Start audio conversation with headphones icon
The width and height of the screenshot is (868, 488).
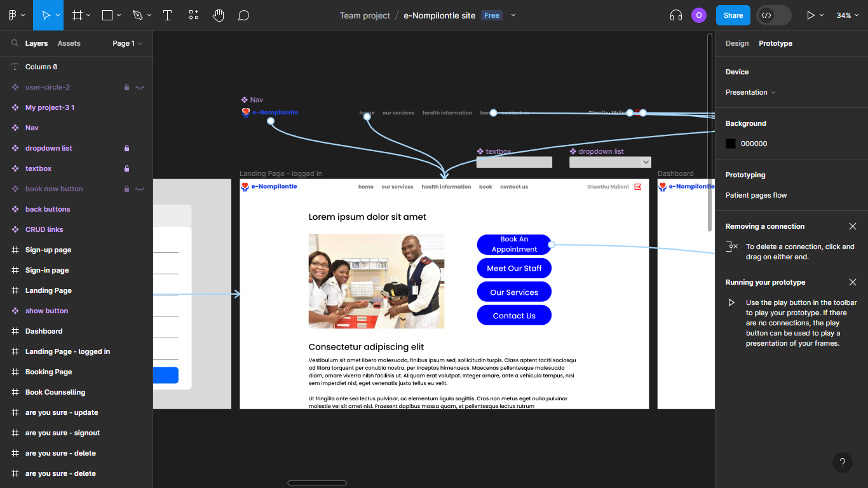(676, 15)
